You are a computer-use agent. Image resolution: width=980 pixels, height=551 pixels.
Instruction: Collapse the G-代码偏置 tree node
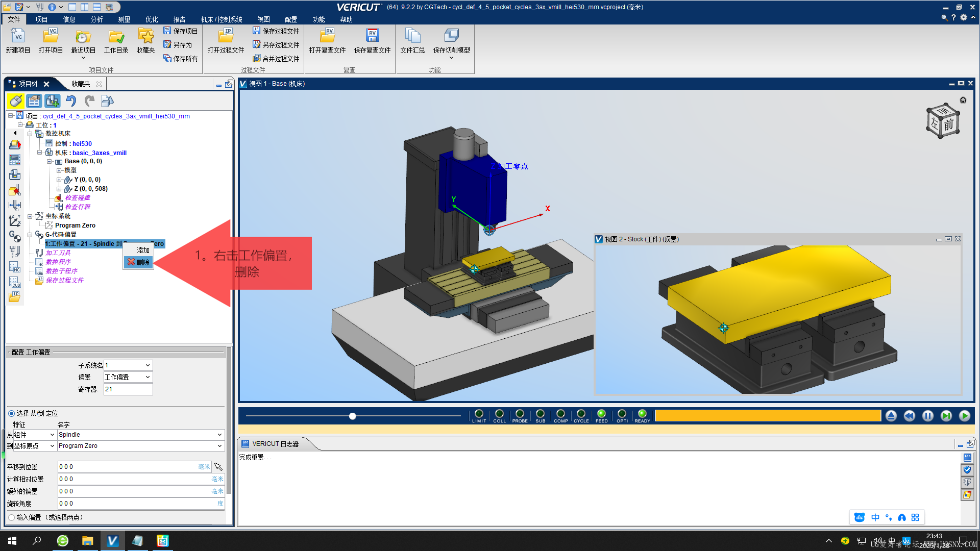[x=30, y=235]
